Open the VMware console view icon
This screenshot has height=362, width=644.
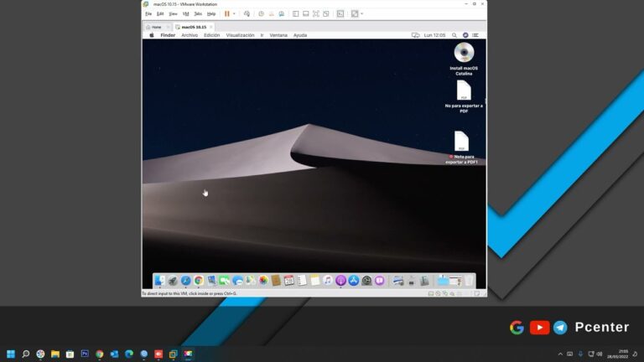[x=340, y=13]
